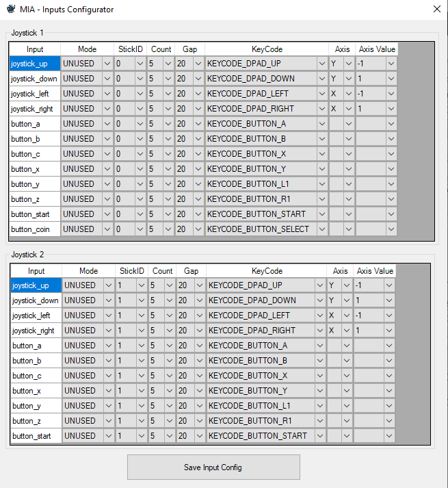Expand KeyCode dropdown for Joystick 1 button_a
Image resolution: width=448 pixels, height=488 pixels.
click(322, 124)
